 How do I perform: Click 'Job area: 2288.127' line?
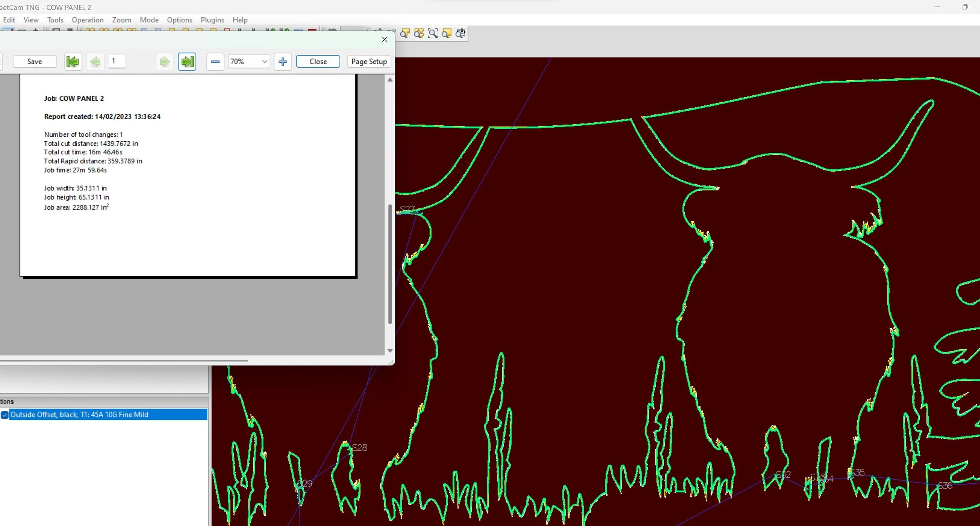[x=76, y=207]
